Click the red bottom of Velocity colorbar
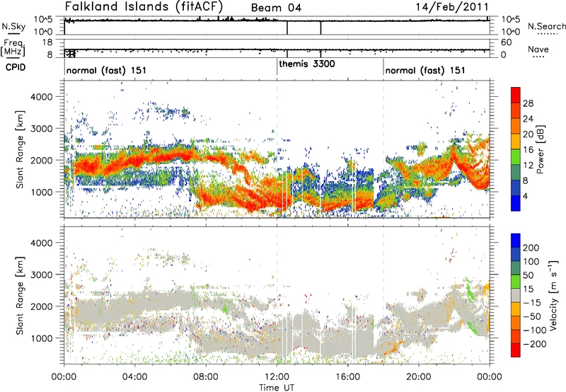Viewport: 566px width, 392px height. 516,350
